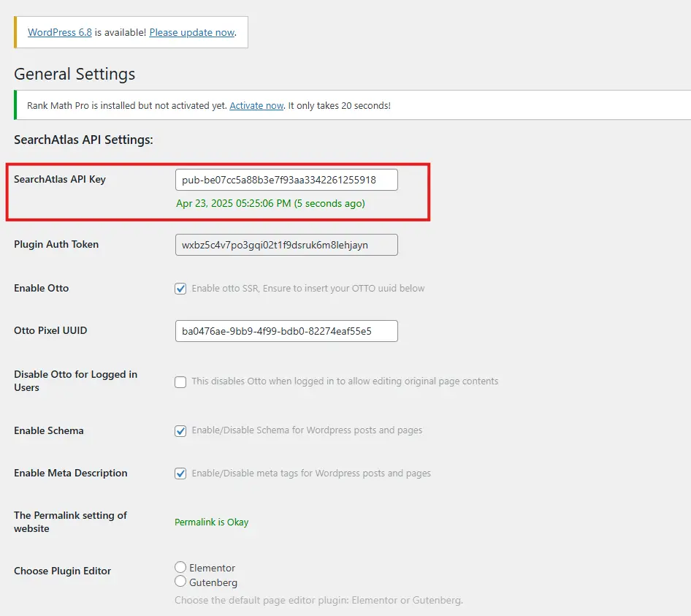Click the 'SearchAtlas API Settings:' section title
This screenshot has height=616, width=691.
tap(83, 140)
